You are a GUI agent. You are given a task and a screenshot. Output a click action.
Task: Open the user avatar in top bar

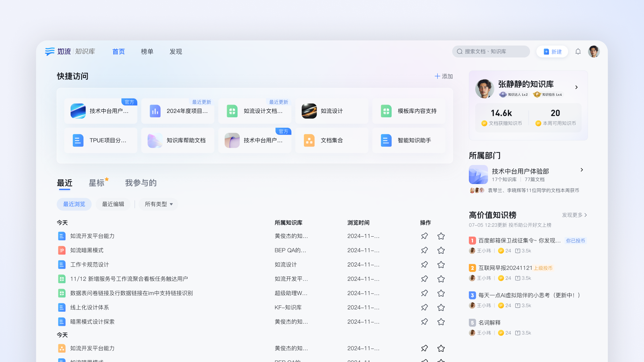594,52
